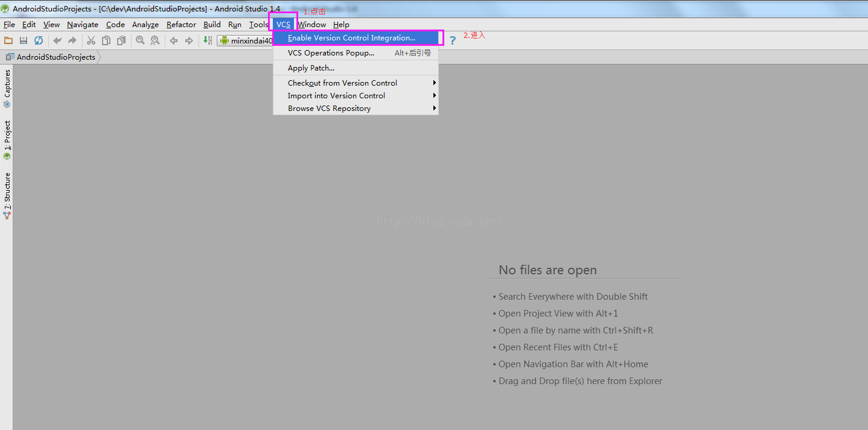Open the Navigate menu
This screenshot has width=868, height=430.
[x=83, y=25]
